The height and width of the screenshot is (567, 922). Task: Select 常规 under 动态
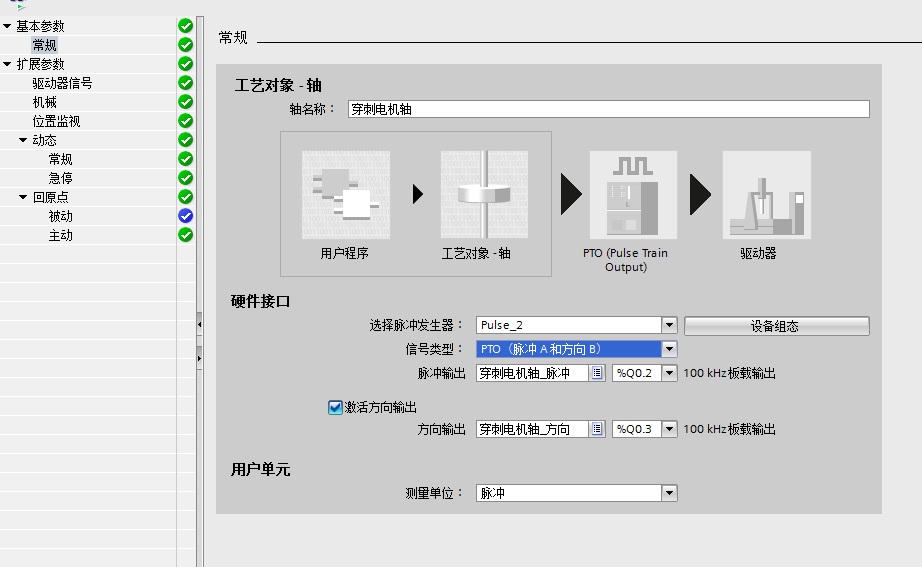pos(61,159)
